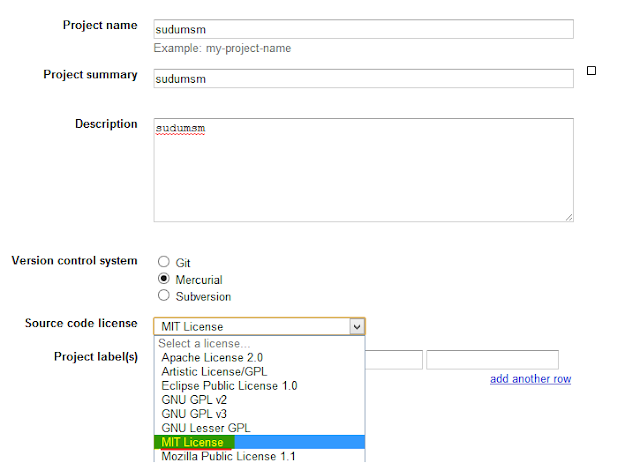Viewport: 640px width, 463px height.
Task: Click the Project summary text field
Action: point(363,78)
